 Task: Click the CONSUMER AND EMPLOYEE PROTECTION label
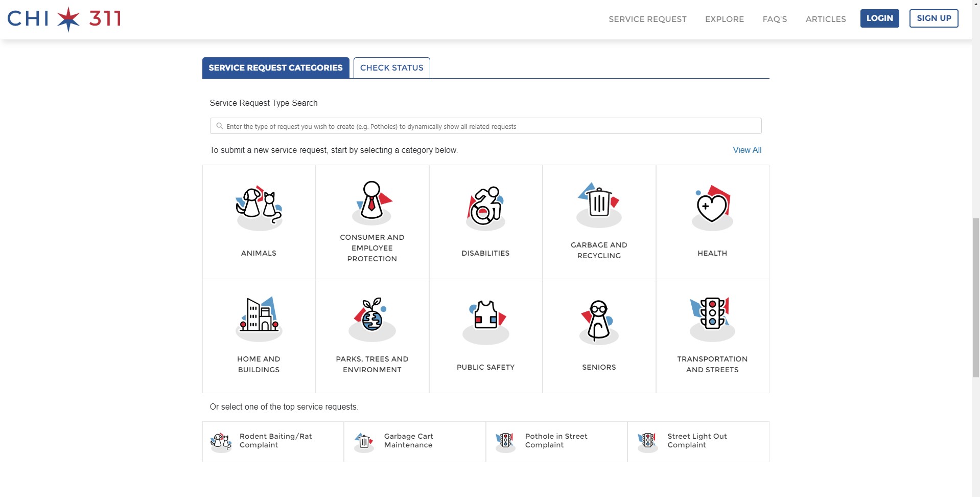point(372,248)
